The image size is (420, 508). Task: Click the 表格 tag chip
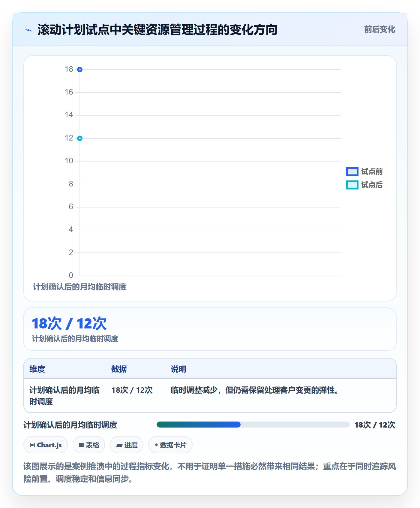tap(89, 445)
